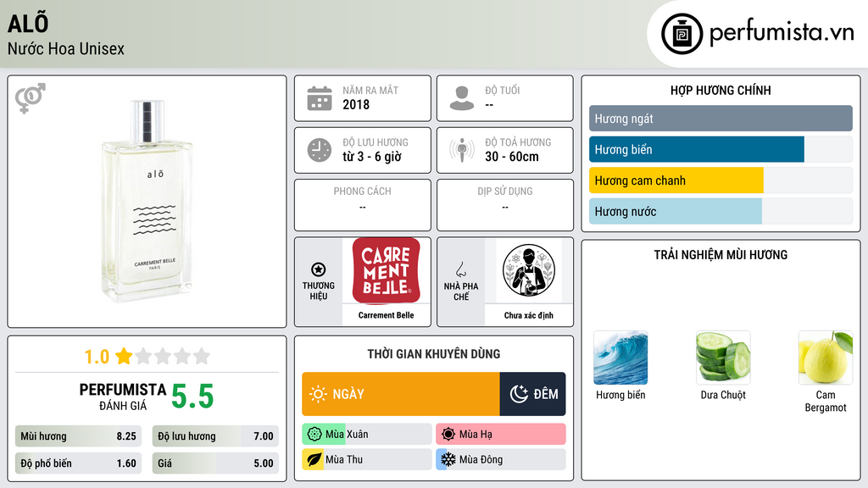Viewport: 868px width, 488px height.
Task: Click the Nước Hoa Unisex subtitle
Action: click(x=66, y=48)
